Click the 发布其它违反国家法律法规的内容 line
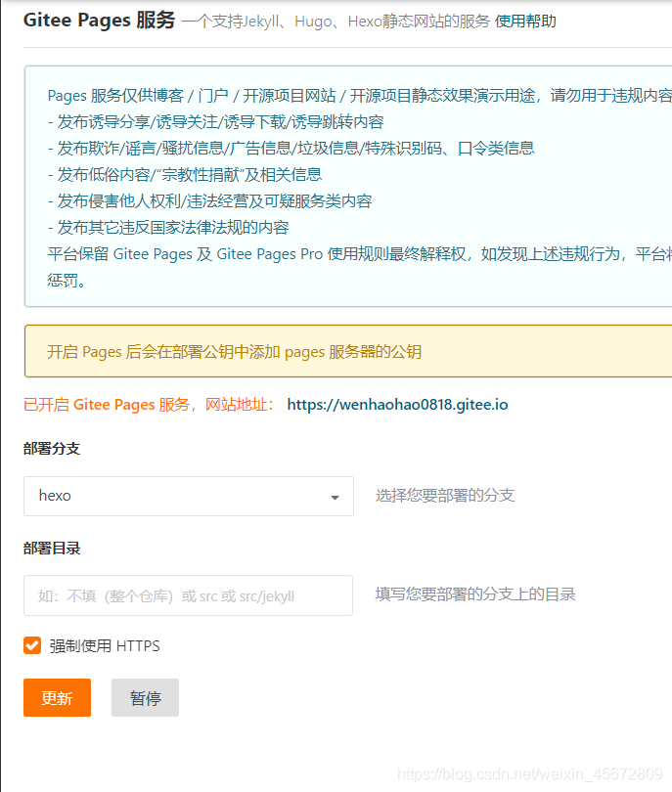672x792 pixels. click(x=168, y=227)
